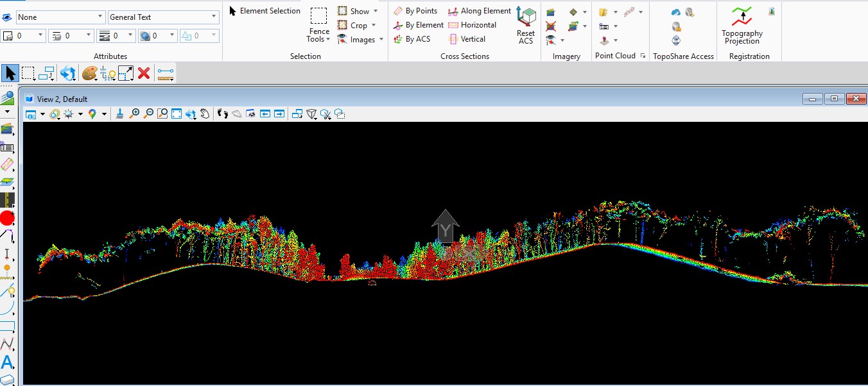This screenshot has width=868, height=386.
Task: Choose Along Element cross section
Action: coord(479,11)
